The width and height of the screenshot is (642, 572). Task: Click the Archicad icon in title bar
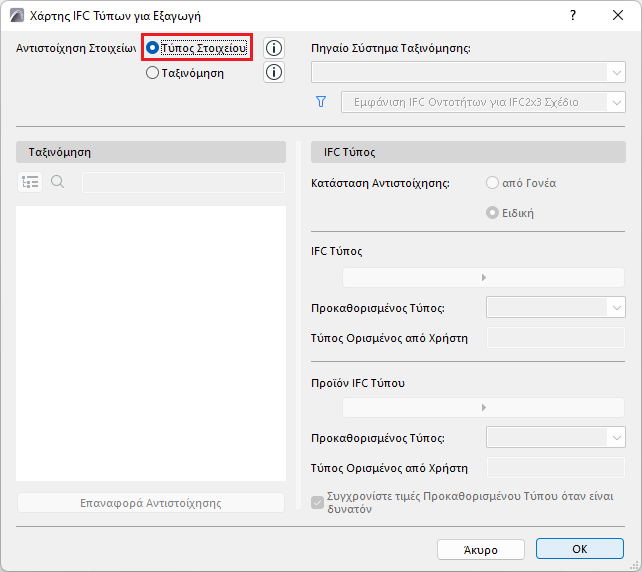click(17, 16)
